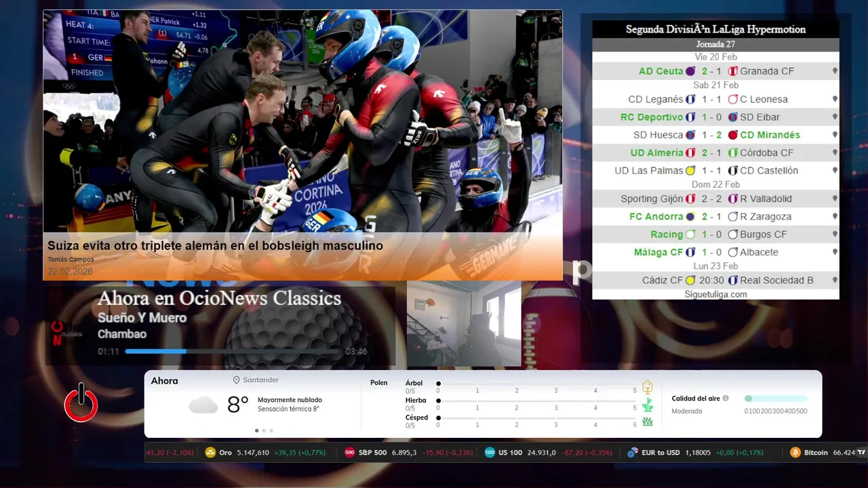Click the venue pin for SD Huesca match
The height and width of the screenshot is (488, 868).
pyautogui.click(x=835, y=135)
